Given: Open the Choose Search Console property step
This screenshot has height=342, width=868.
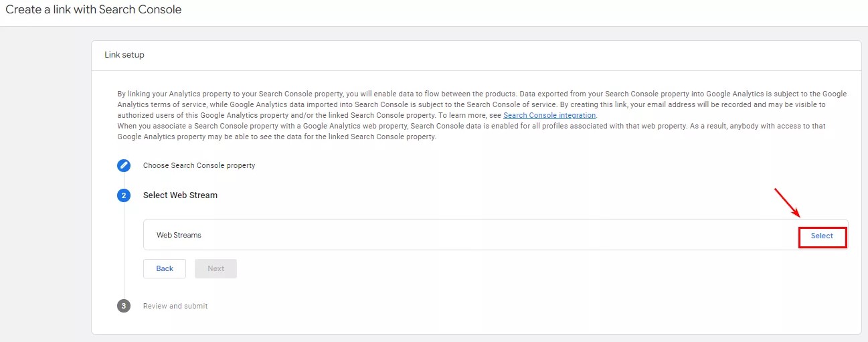Looking at the screenshot, I should 199,165.
